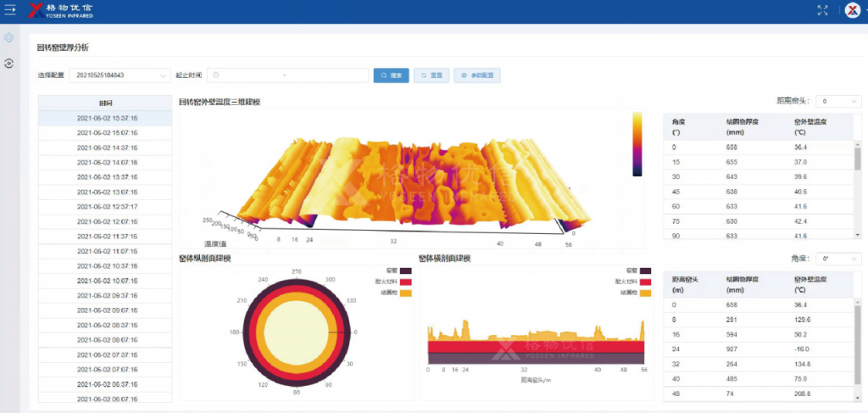Click the angle table vertical scrollbar
The height and width of the screenshot is (413, 868).
pyautogui.click(x=858, y=161)
